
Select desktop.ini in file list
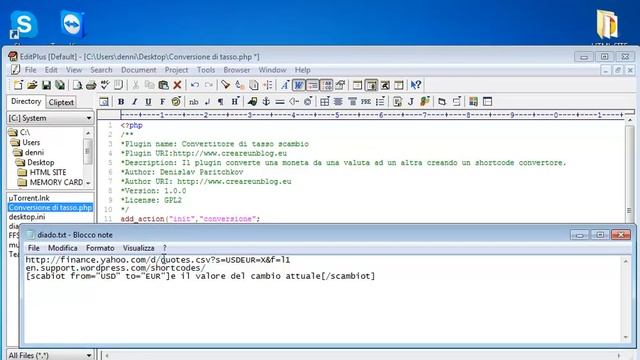(x=27, y=217)
